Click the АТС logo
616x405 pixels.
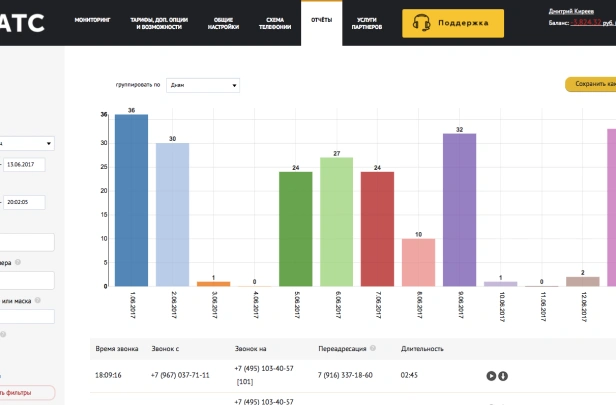tap(22, 22)
